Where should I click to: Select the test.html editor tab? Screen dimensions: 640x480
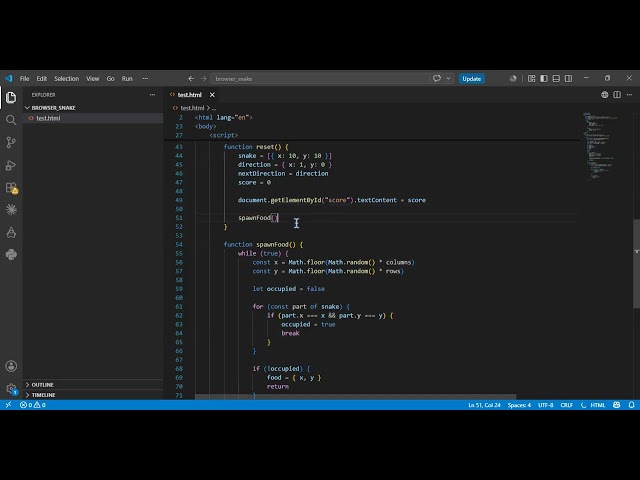[x=189, y=95]
